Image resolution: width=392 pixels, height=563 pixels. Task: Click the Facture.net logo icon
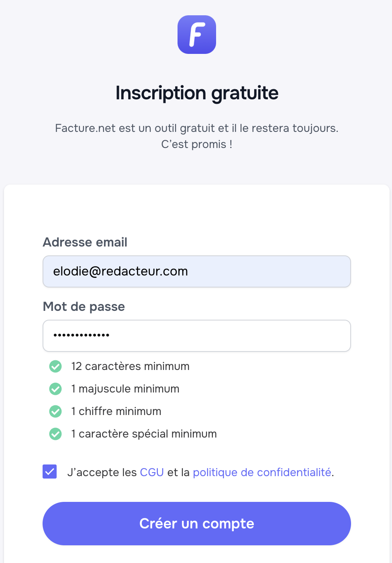(x=197, y=35)
